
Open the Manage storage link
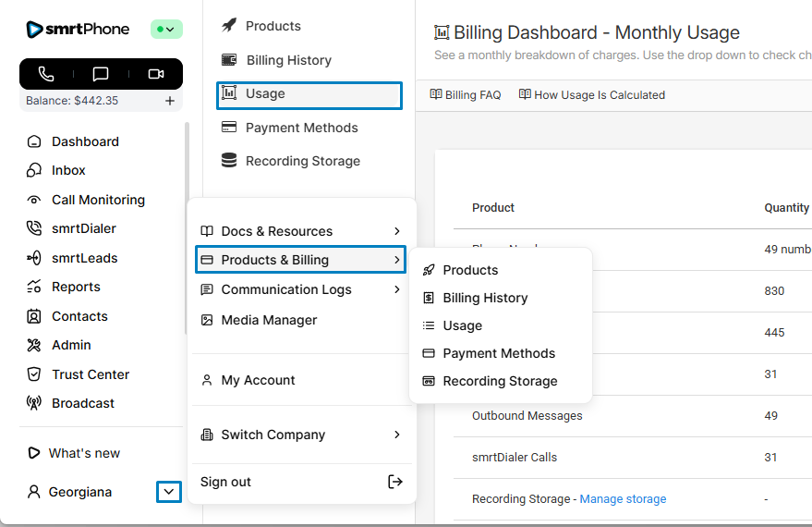point(623,499)
